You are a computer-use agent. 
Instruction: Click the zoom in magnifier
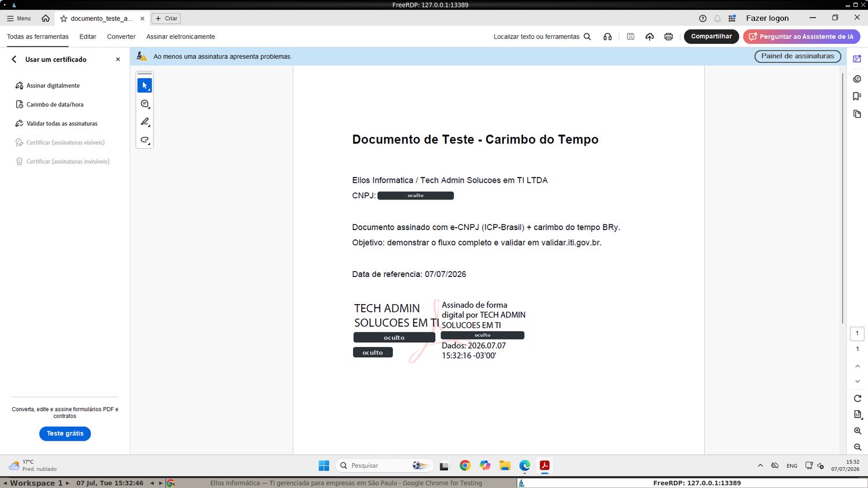click(858, 431)
